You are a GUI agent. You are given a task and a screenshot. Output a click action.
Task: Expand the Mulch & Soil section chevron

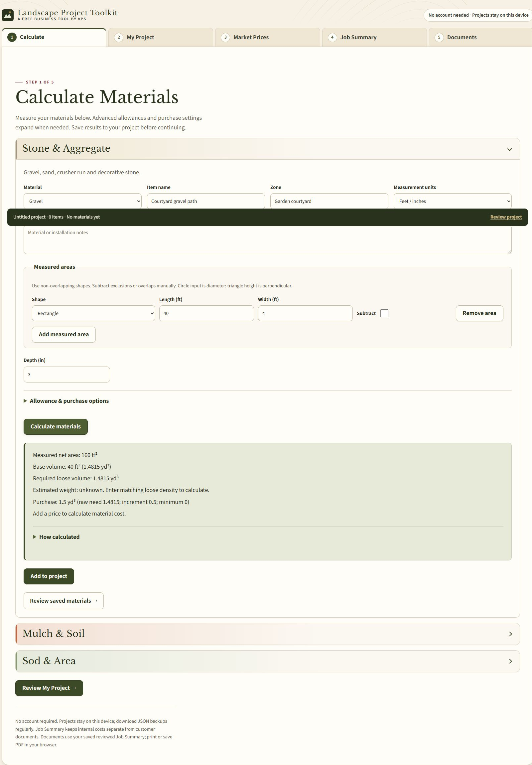click(510, 634)
